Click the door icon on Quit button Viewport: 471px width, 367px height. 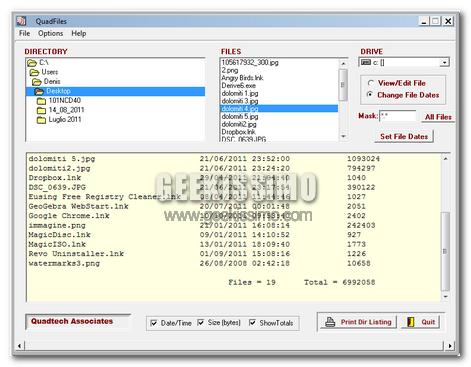411,322
